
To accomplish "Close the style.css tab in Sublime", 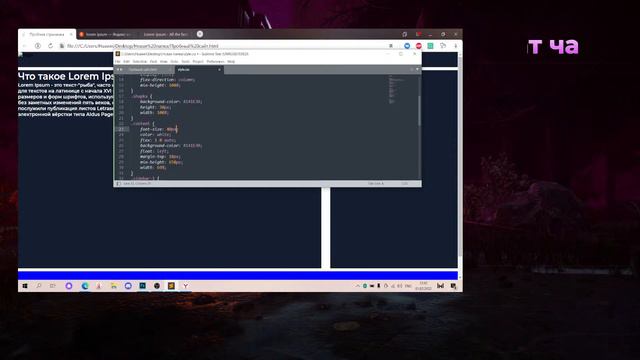I will 219,70.
